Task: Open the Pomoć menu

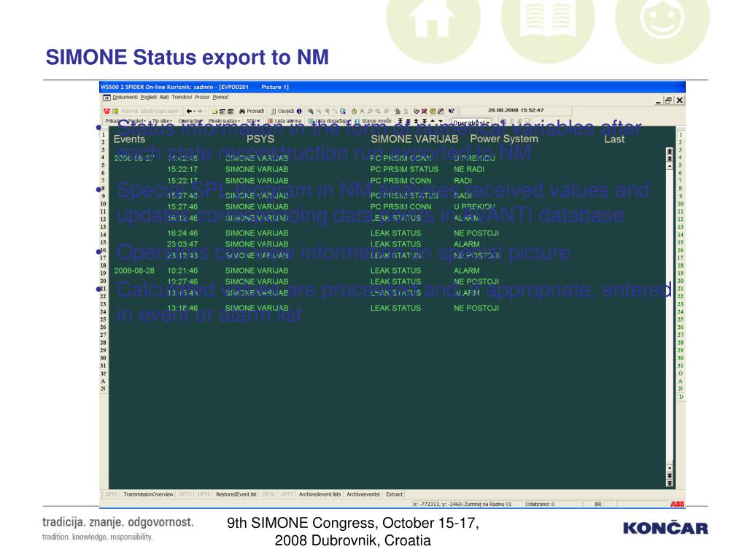Action: [220, 97]
